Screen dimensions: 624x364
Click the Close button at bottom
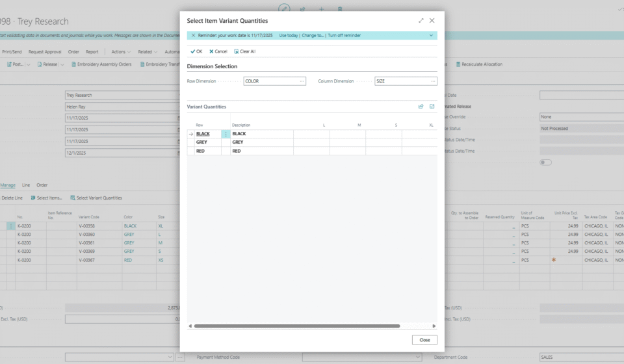pos(424,340)
